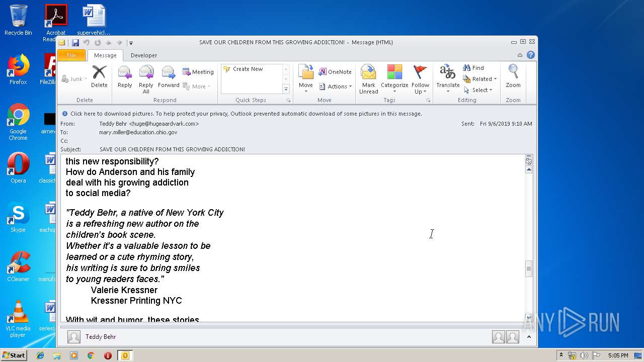Open Outlook Help question mark
The height and width of the screenshot is (362, 644).
point(531,55)
